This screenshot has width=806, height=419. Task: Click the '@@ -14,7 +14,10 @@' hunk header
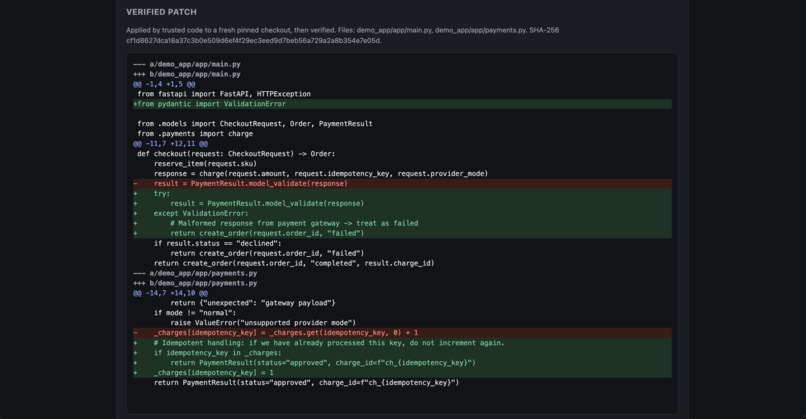click(170, 293)
